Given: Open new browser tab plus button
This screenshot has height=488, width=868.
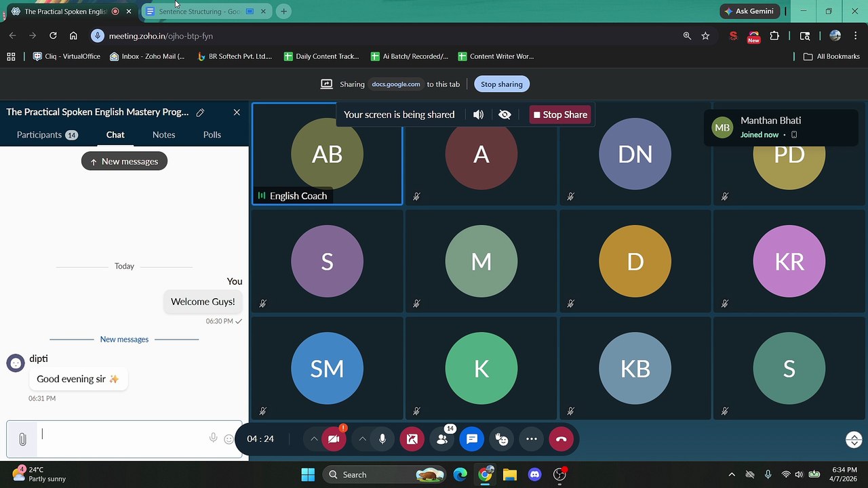Looking at the screenshot, I should tap(283, 12).
